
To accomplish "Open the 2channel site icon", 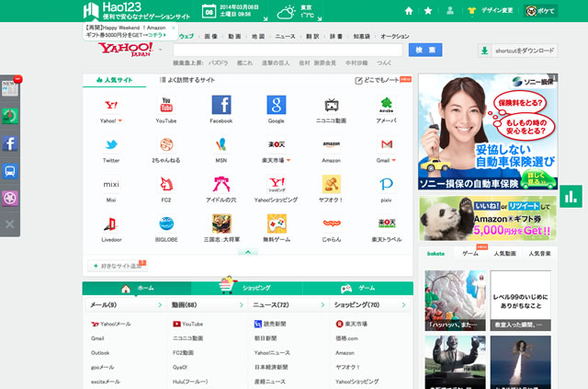I will [166, 144].
